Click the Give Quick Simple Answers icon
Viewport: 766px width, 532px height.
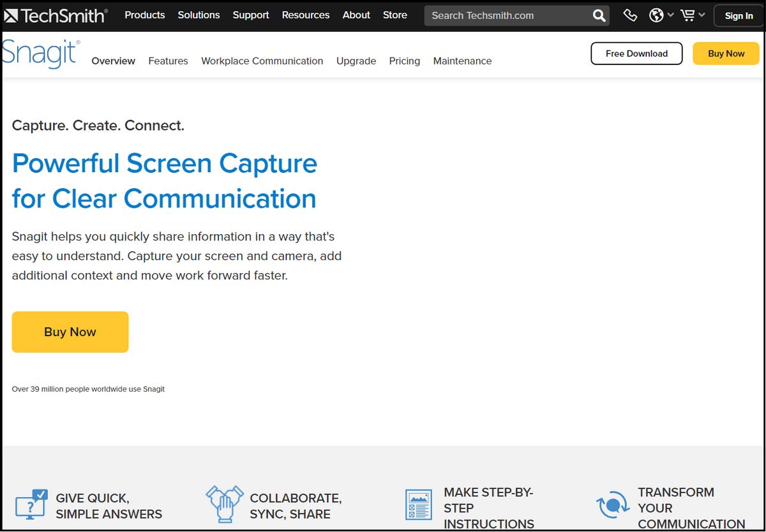click(x=31, y=505)
